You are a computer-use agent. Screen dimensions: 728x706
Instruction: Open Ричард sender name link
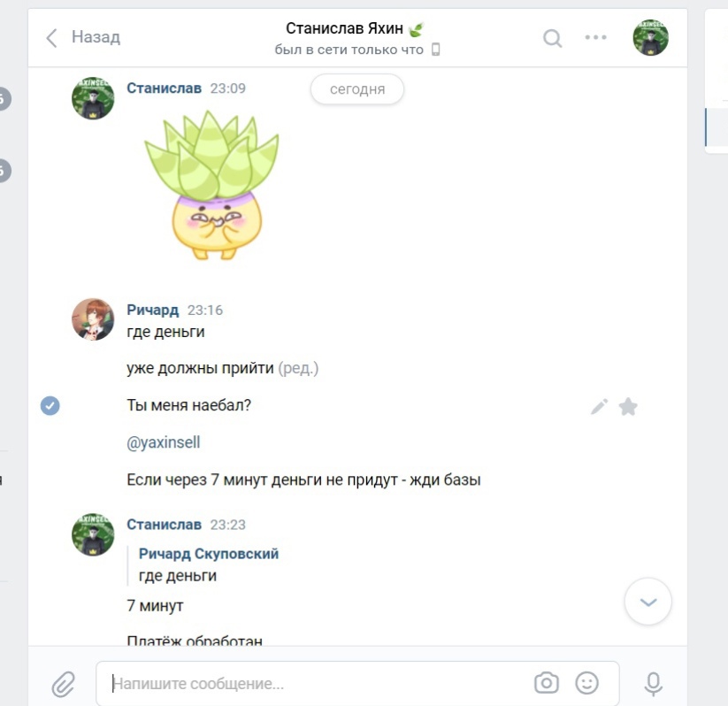153,310
